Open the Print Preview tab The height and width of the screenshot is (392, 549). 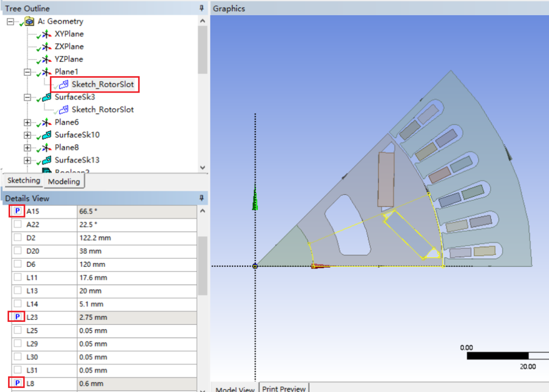point(284,389)
